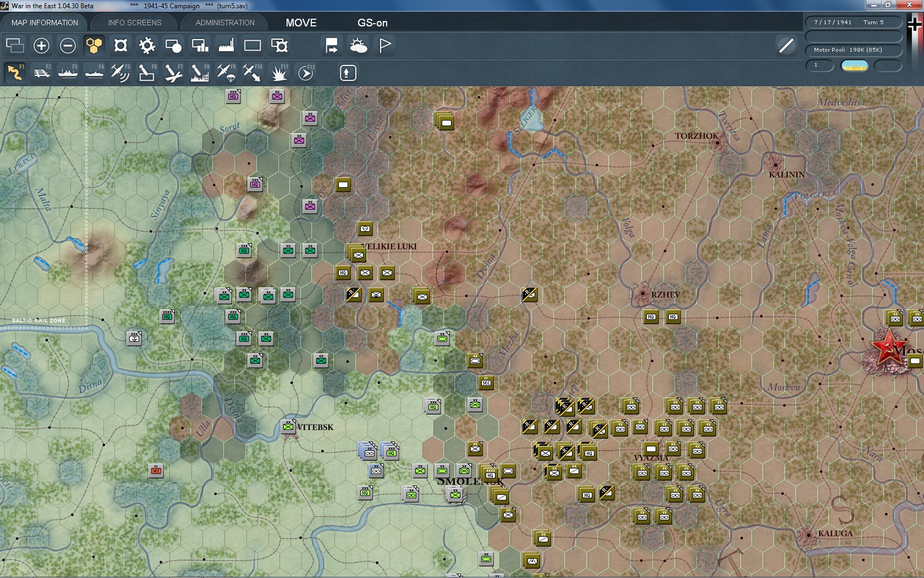Select F4 amphibious ship mode
The width and height of the screenshot is (924, 578).
[x=94, y=73]
